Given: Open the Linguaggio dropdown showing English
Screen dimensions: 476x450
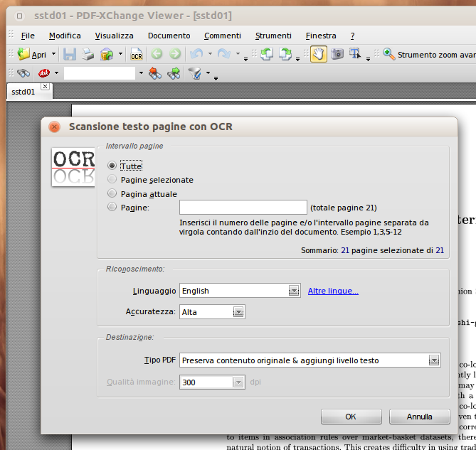Looking at the screenshot, I should [x=292, y=291].
